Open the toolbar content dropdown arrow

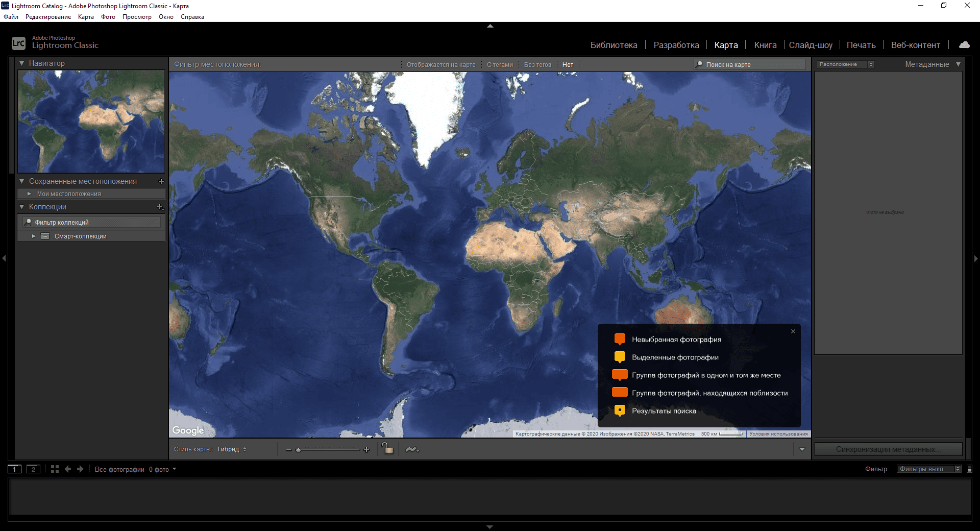[802, 449]
